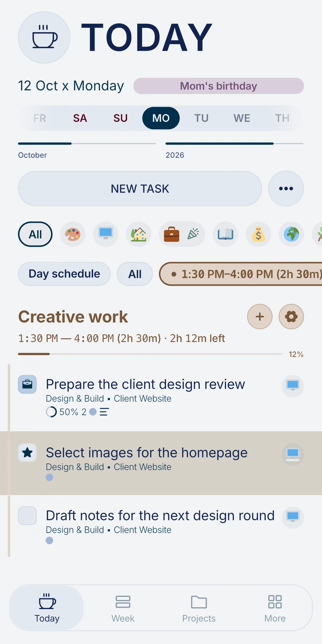322x644 pixels.
Task: Select SU in the day strip
Action: (x=120, y=118)
